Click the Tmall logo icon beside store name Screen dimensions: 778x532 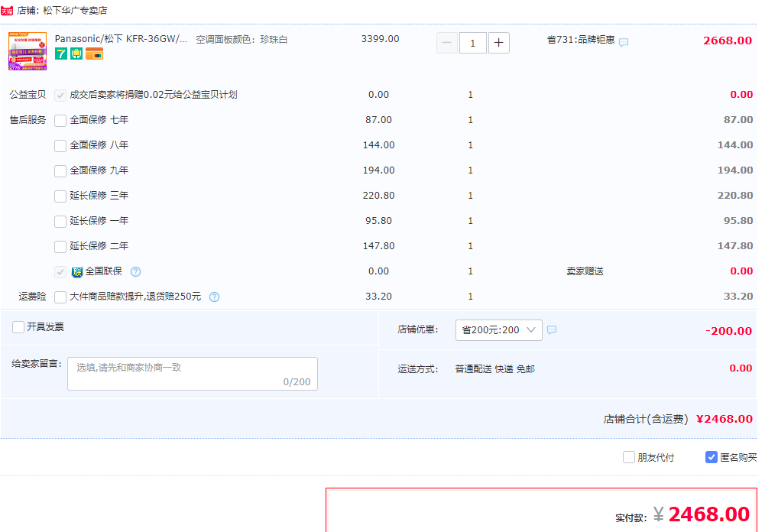(7, 11)
